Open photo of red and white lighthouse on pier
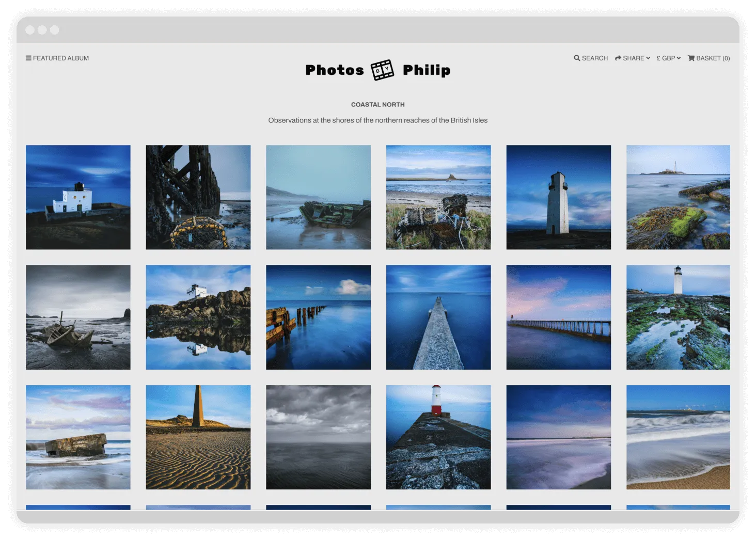Screen dimensions: 756x540 (438, 437)
